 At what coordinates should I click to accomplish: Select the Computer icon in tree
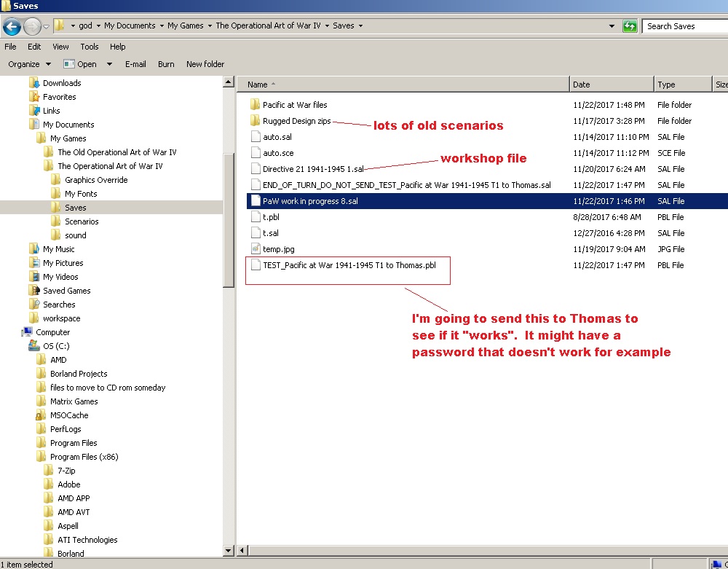pyautogui.click(x=27, y=332)
